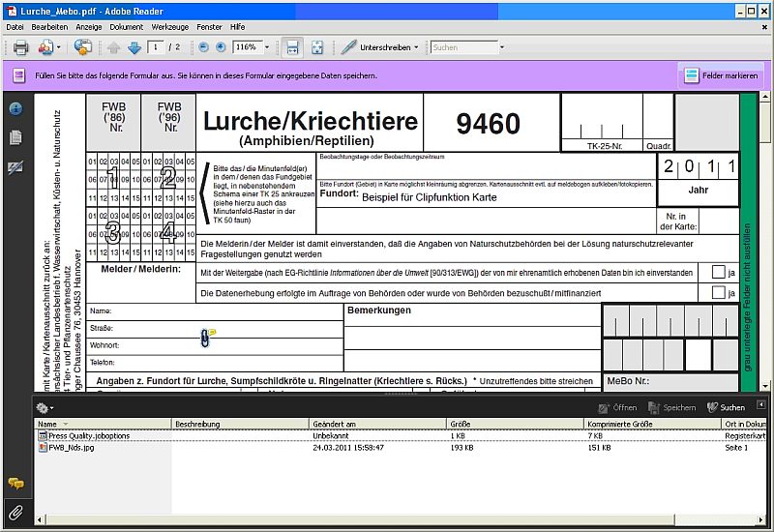Click Suchen button in attachments panel
This screenshot has height=532, width=774.
click(x=726, y=407)
